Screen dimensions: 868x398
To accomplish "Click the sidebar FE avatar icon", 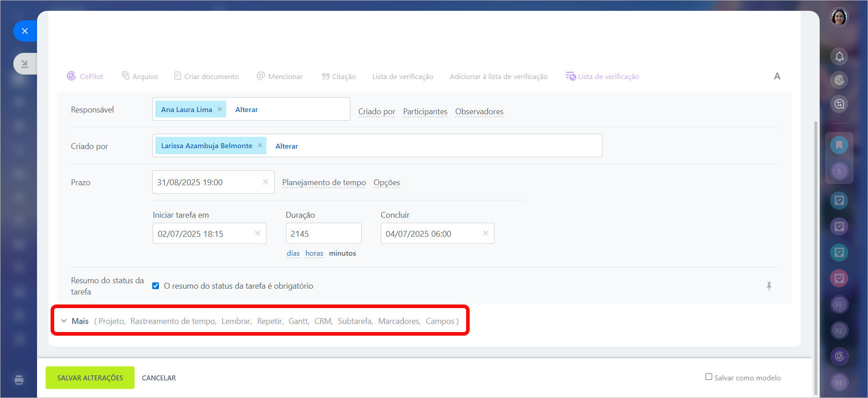I will click(839, 304).
